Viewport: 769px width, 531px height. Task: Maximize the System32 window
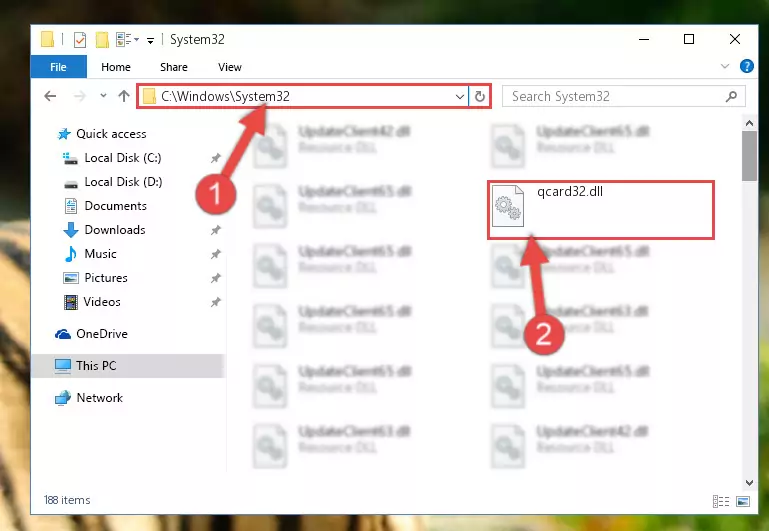click(x=689, y=39)
